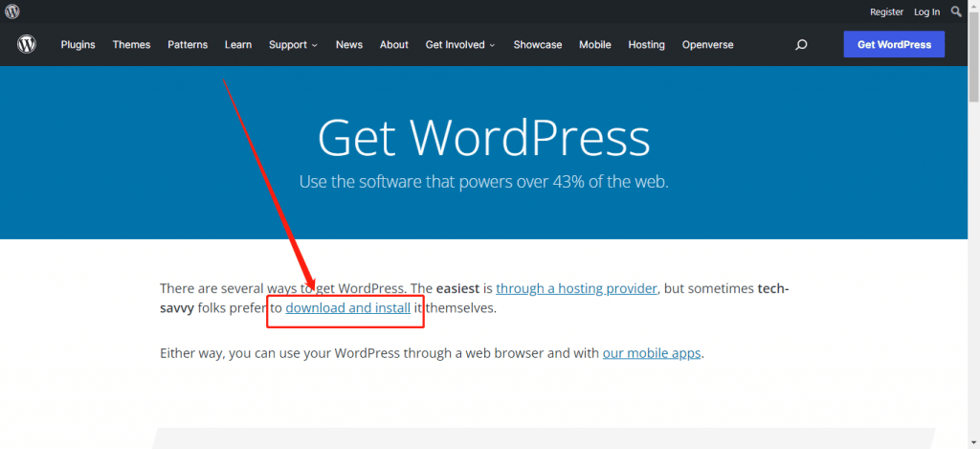Click the 'Use the software that powers' subtitle
Screen dimensions: 980x449
483,182
